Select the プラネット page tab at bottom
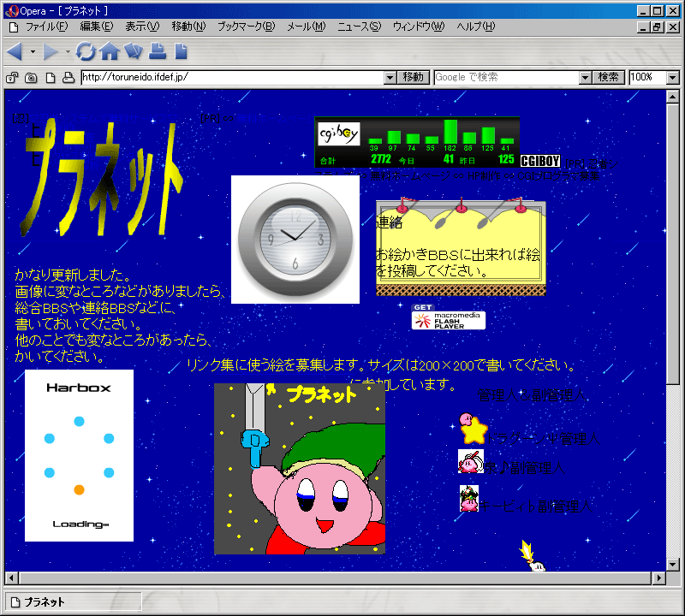 pyautogui.click(x=73, y=602)
